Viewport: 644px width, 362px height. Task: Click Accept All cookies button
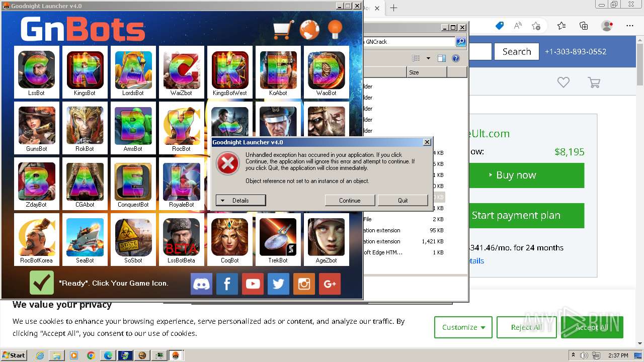[x=592, y=327]
